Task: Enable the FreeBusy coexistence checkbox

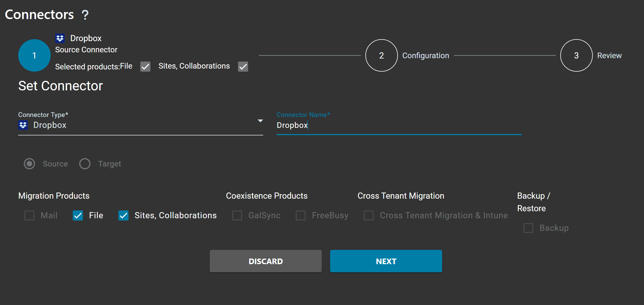Action: pyautogui.click(x=301, y=215)
